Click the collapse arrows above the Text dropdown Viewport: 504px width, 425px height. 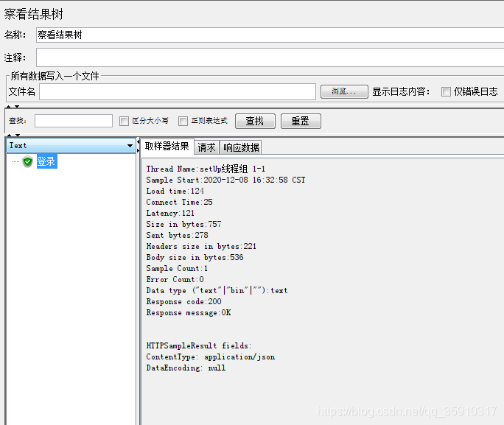(13, 136)
